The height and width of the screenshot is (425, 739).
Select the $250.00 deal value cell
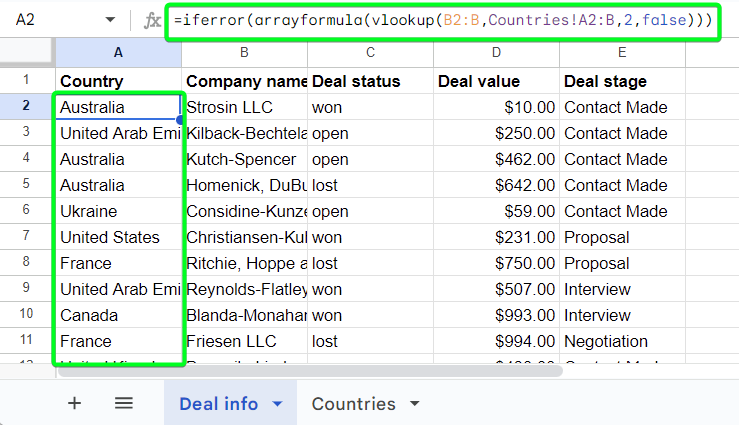[496, 133]
